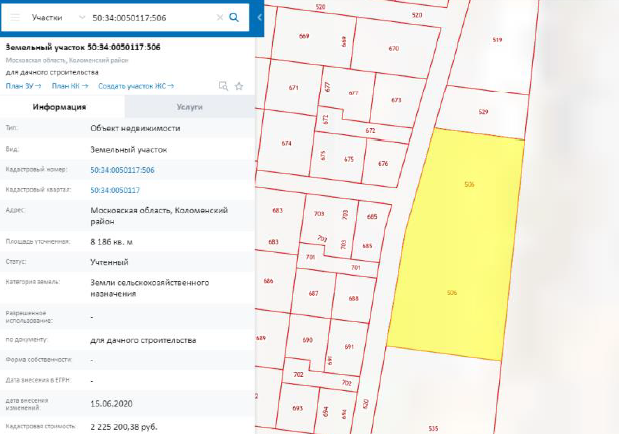Screen dimensions: 619x434
Task: Open the План КК link
Action: pos(67,87)
